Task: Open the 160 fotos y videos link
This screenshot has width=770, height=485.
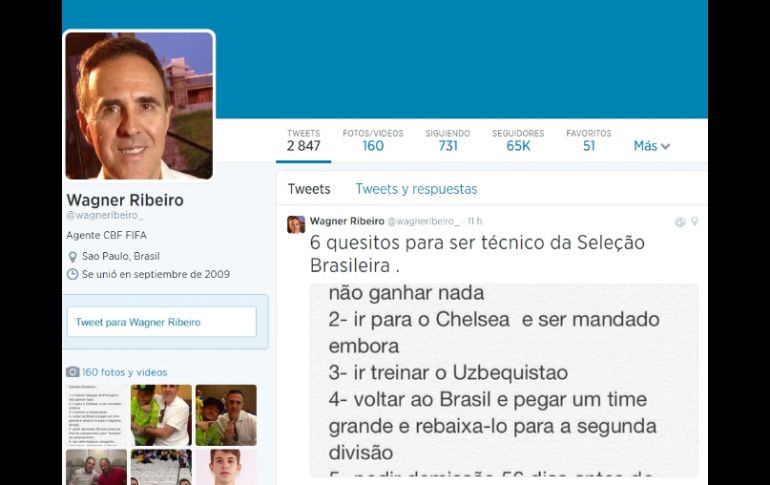Action: click(x=124, y=372)
